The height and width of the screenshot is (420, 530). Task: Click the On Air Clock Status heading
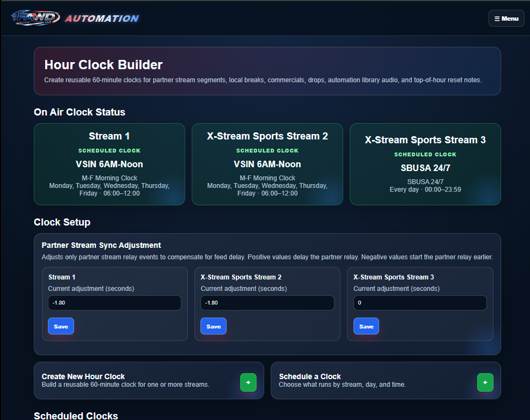(x=80, y=112)
